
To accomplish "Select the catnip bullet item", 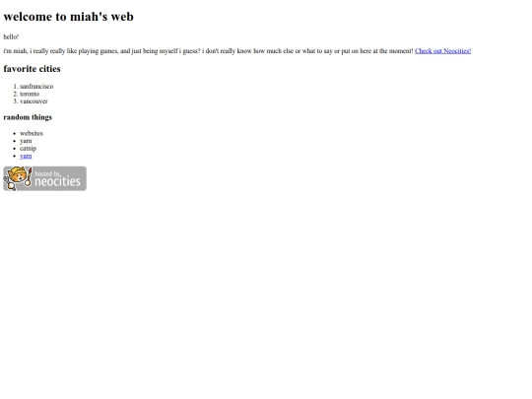I will [x=28, y=148].
